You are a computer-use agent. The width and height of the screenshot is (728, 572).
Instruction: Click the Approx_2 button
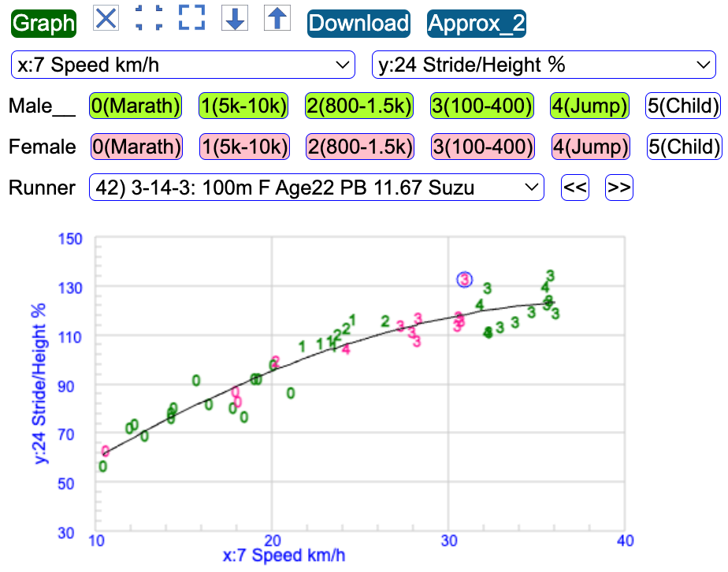(476, 24)
